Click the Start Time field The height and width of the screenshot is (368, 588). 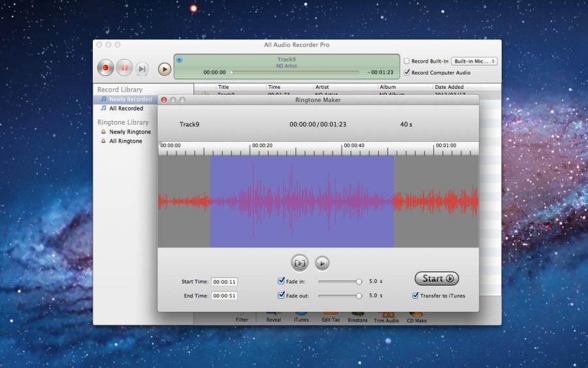coord(224,282)
